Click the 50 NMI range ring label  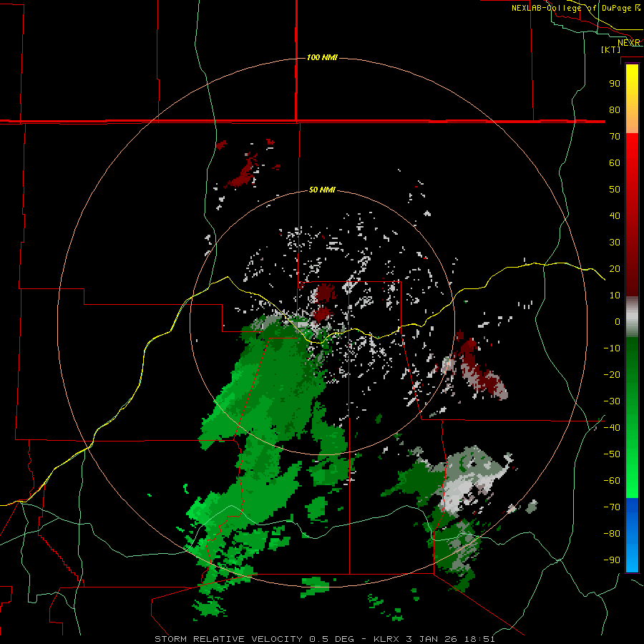pyautogui.click(x=322, y=190)
